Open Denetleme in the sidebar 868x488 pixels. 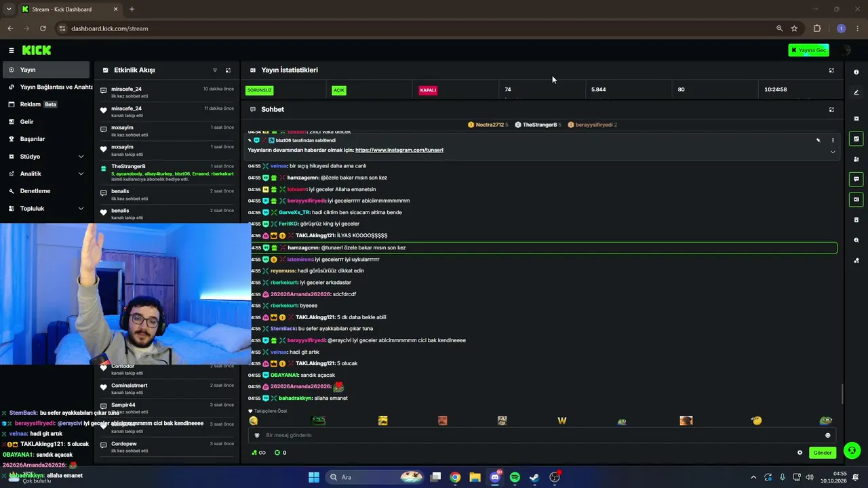[x=46, y=191]
